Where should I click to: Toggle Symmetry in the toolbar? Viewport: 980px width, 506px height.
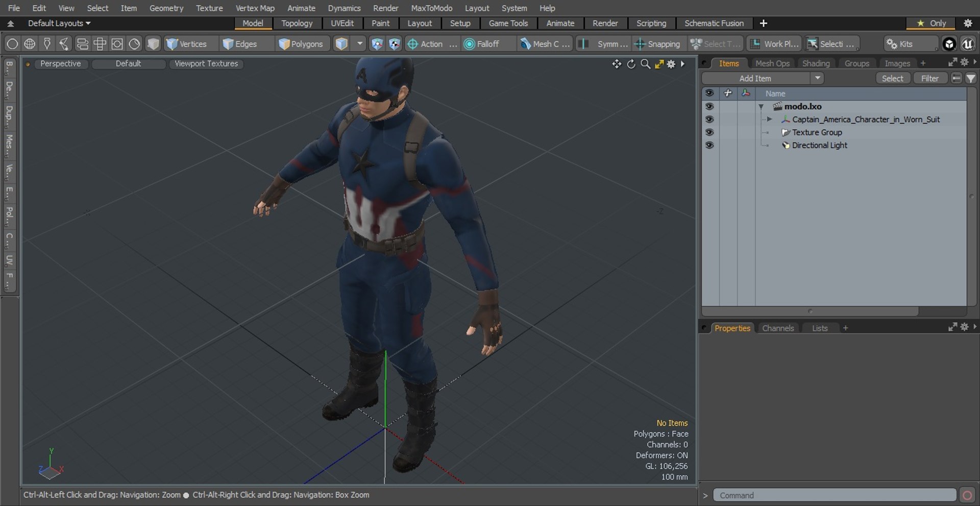[604, 44]
